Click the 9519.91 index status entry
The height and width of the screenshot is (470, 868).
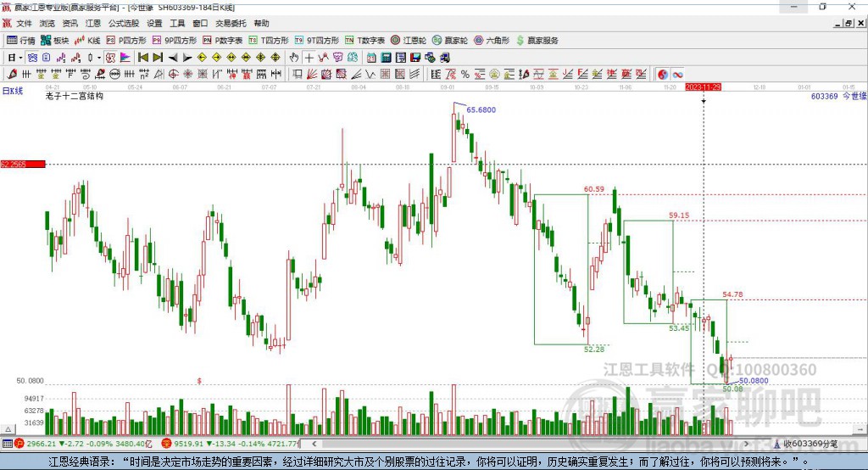coord(230,444)
